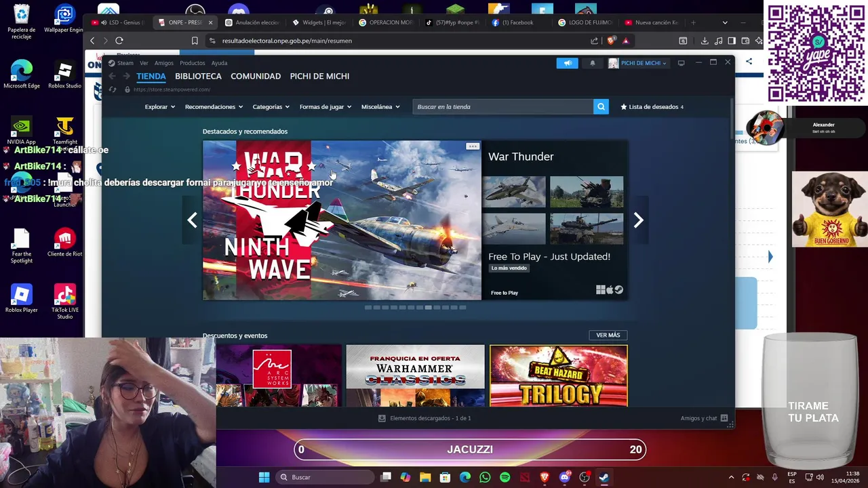Open the PICHI DE MICHI profile tab
This screenshot has height=488, width=868.
coord(319,76)
